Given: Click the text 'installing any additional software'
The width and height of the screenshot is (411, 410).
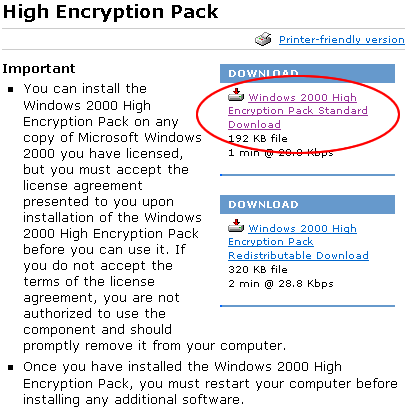Looking at the screenshot, I should click(x=134, y=399).
